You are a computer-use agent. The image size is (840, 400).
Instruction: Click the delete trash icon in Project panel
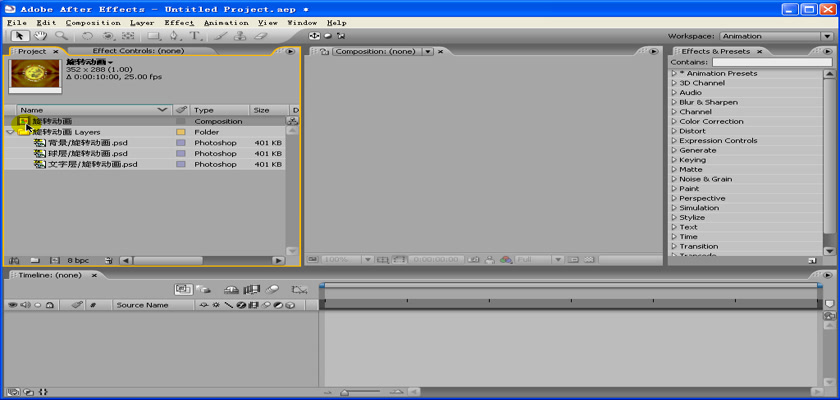tap(109, 260)
